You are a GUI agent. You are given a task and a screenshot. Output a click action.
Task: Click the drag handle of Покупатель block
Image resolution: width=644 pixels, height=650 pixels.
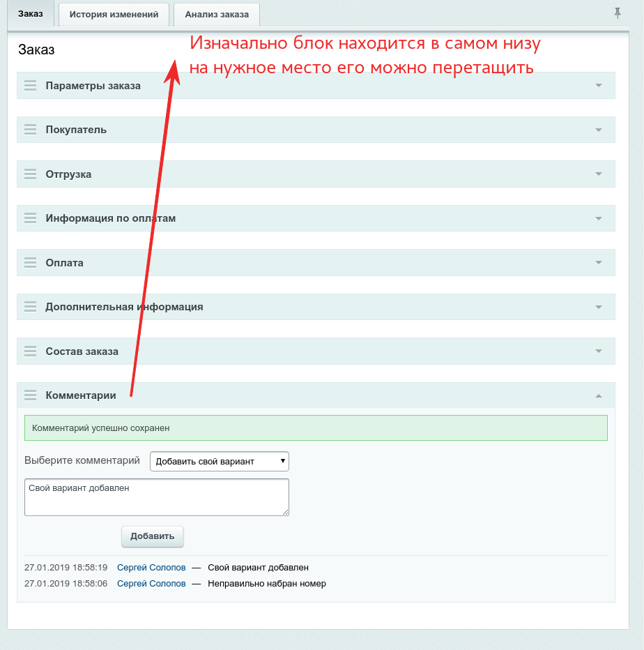(30, 130)
